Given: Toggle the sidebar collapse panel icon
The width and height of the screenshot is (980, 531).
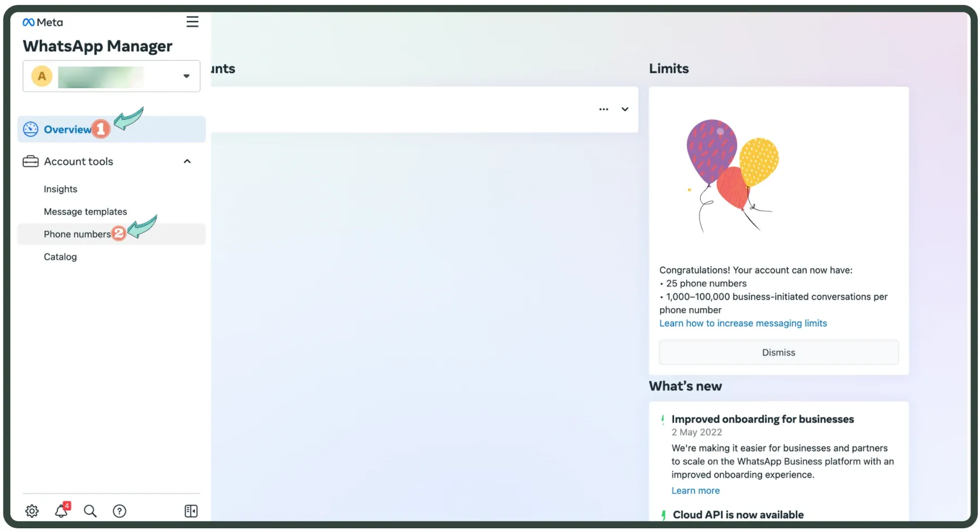Looking at the screenshot, I should (x=191, y=511).
